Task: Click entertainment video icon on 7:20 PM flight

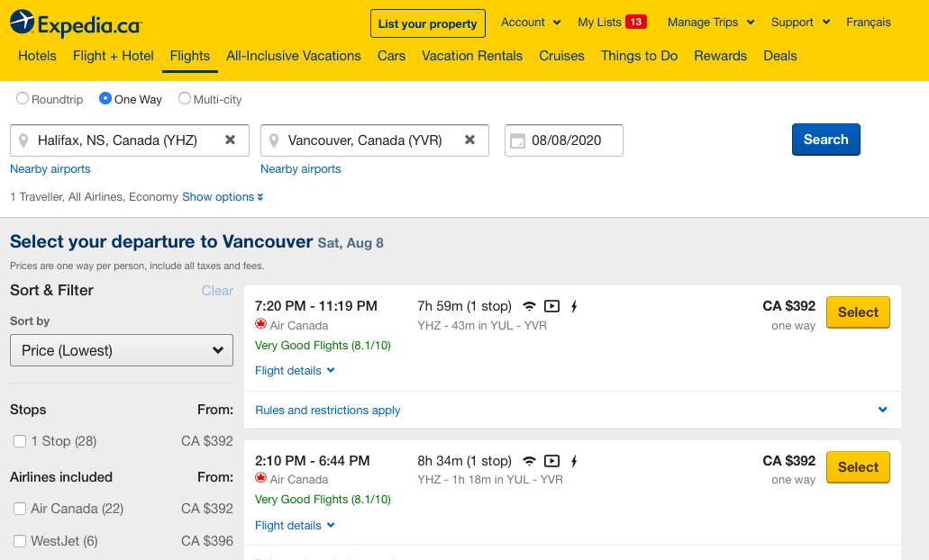Action: click(x=551, y=306)
